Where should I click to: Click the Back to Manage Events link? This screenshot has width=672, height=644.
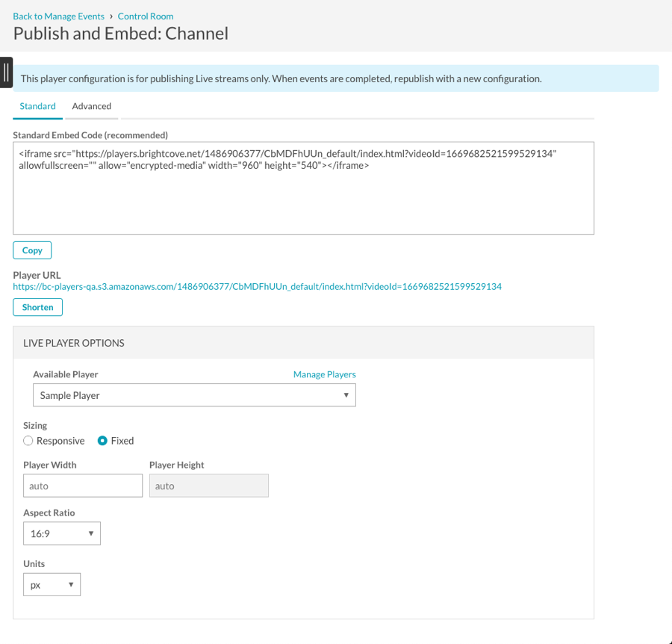pos(58,16)
